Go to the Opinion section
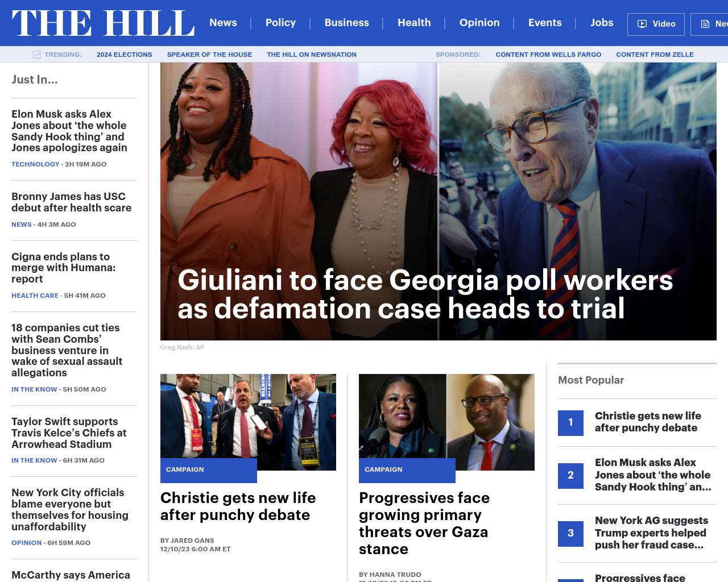This screenshot has width=728, height=582. tap(479, 23)
